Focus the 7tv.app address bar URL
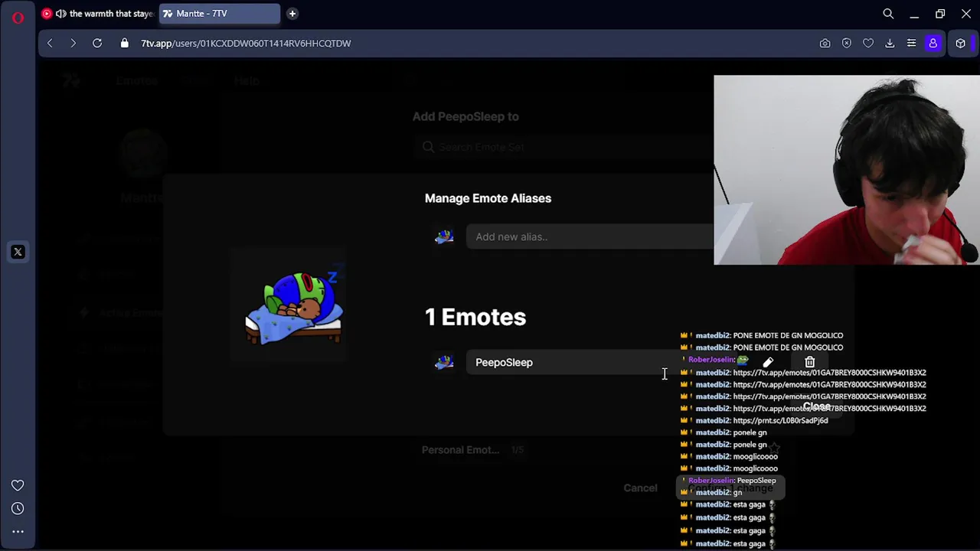 pyautogui.click(x=246, y=44)
